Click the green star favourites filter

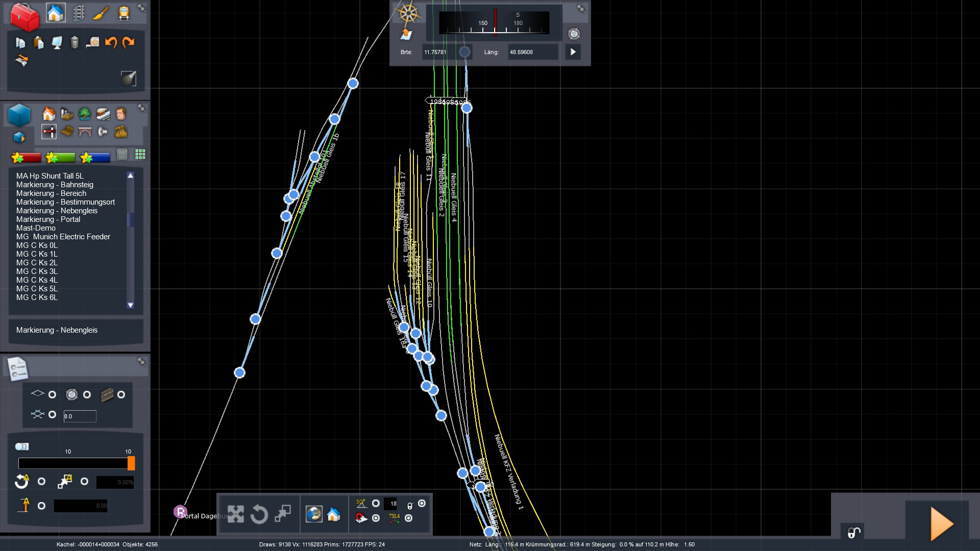[60, 158]
